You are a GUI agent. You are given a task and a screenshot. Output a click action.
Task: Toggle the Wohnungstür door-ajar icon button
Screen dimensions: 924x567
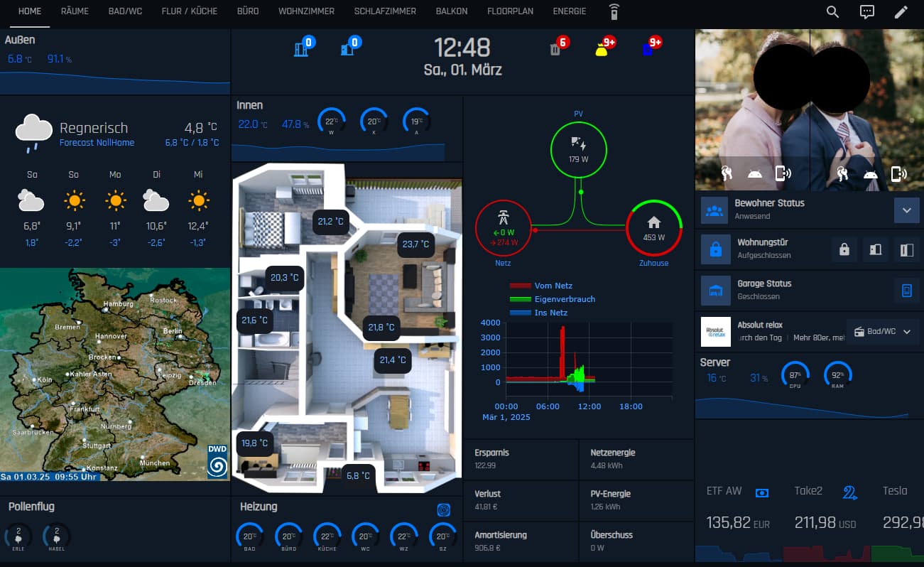907,249
